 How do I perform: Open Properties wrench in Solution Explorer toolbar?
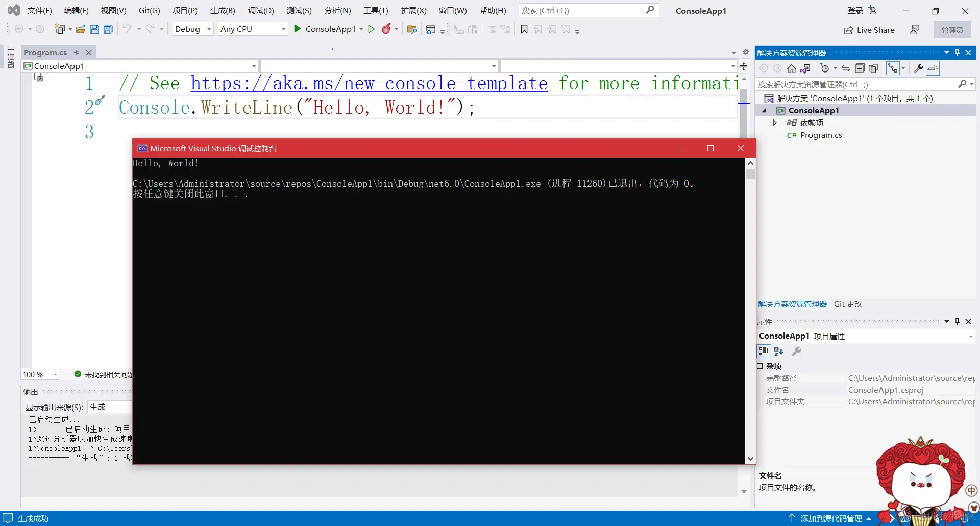click(919, 68)
